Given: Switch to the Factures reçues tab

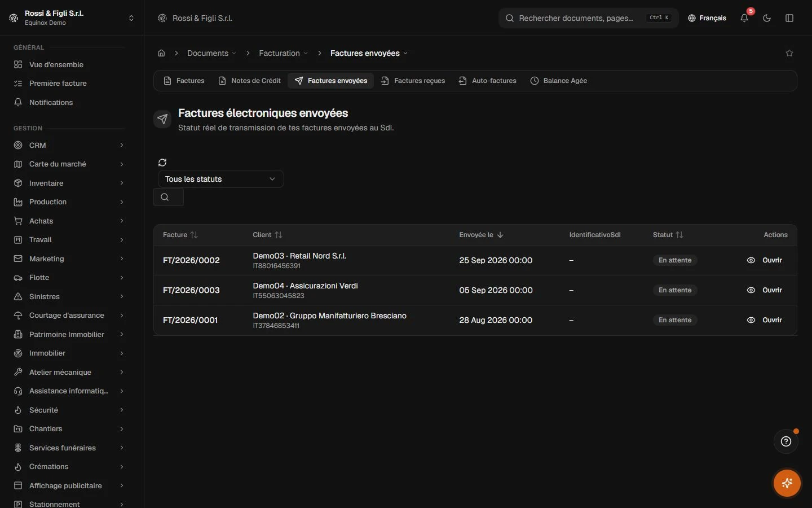Looking at the screenshot, I should point(413,81).
